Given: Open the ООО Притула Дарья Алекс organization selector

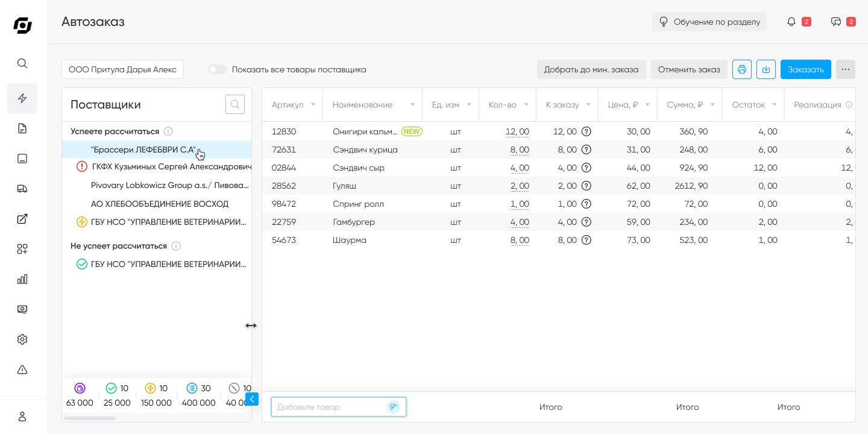Looking at the screenshot, I should click(x=122, y=69).
